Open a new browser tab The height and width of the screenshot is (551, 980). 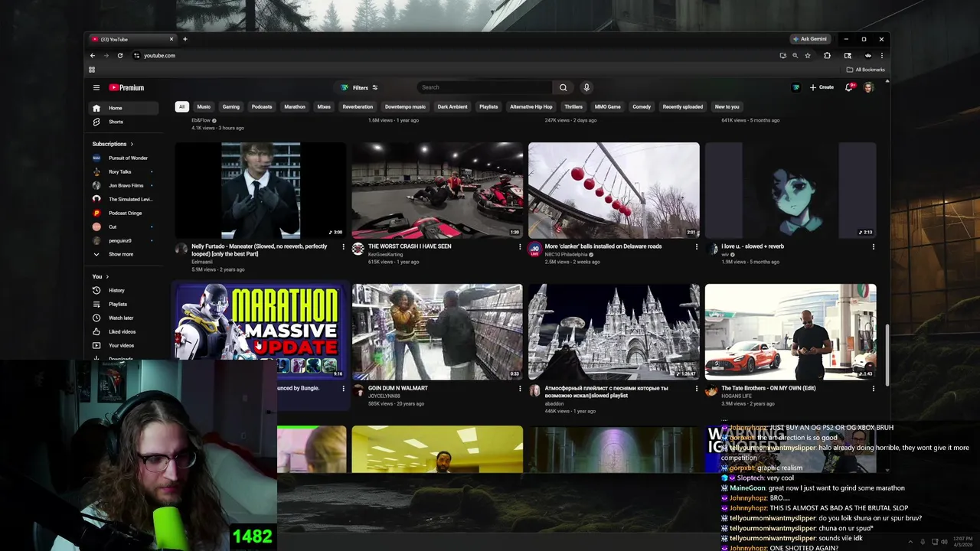coord(185,39)
